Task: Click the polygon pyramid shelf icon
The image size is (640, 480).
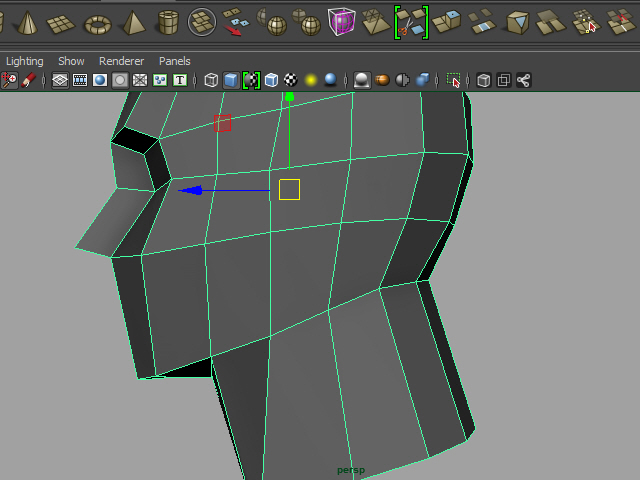Action: (x=131, y=22)
